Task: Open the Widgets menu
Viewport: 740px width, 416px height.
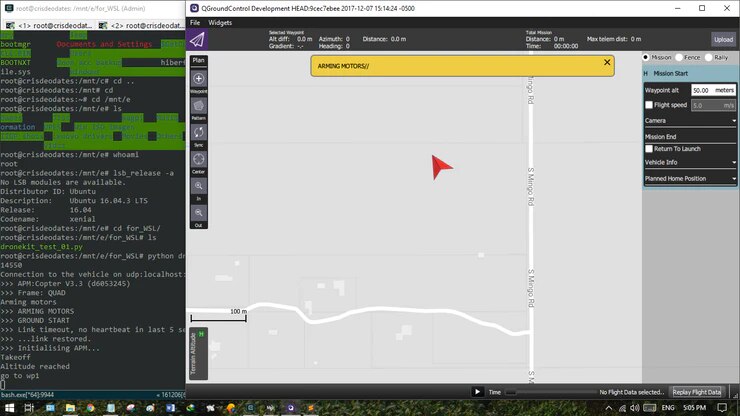Action: click(220, 23)
